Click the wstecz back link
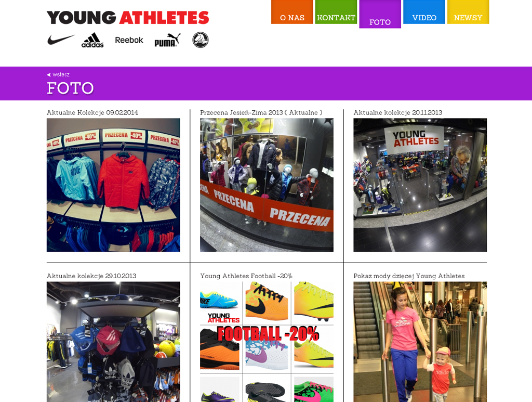Screen dimensions: 532x402 61,75
